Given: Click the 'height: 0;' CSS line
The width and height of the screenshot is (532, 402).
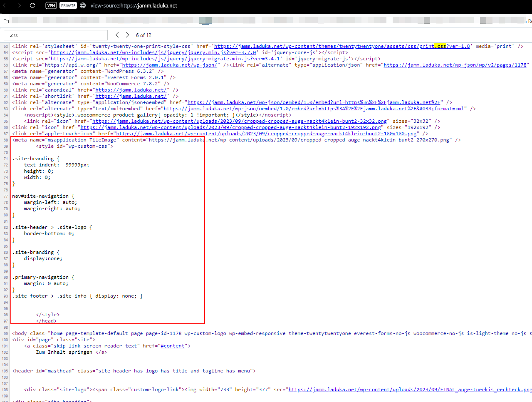Looking at the screenshot, I should 39,171.
